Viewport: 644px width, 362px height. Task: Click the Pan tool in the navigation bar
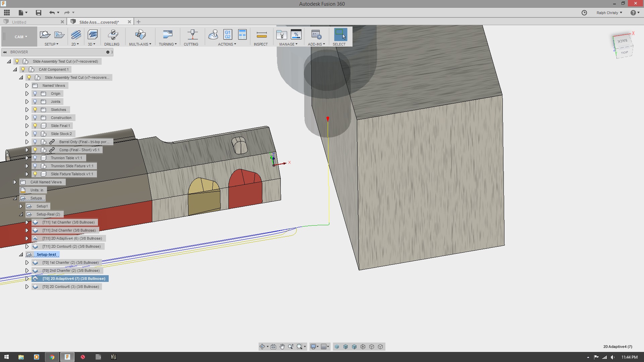point(282,347)
